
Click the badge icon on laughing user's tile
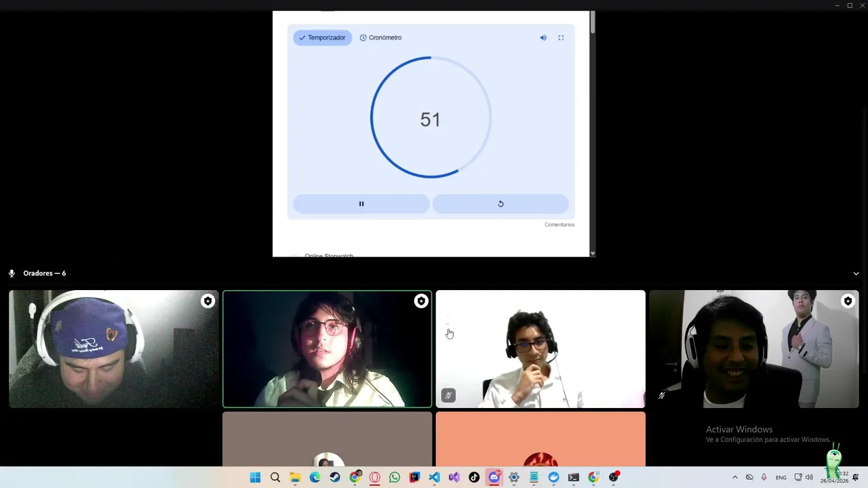click(848, 301)
